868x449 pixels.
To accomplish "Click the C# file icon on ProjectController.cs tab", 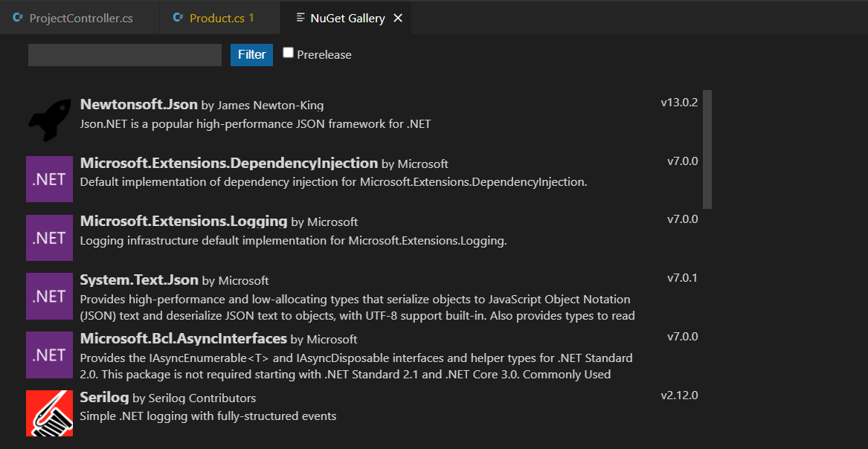I will pyautogui.click(x=19, y=18).
